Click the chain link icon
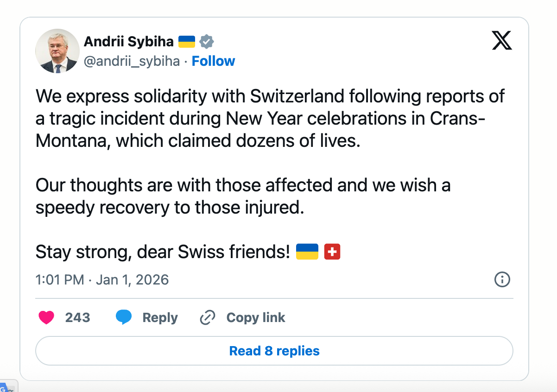The width and height of the screenshot is (557, 392). pos(207,318)
